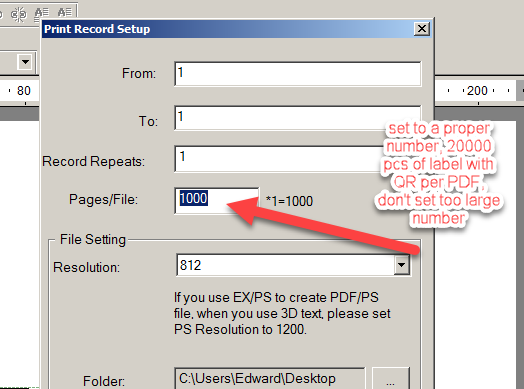The height and width of the screenshot is (389, 524).
Task: Expand the toolbar dropdown behind the dialog
Action: click(25, 62)
